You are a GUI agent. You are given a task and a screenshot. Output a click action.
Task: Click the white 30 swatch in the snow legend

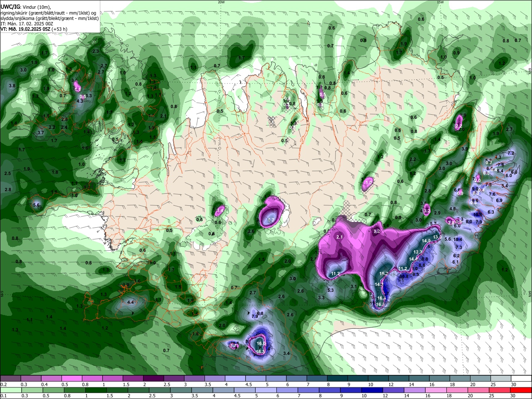[521, 379]
